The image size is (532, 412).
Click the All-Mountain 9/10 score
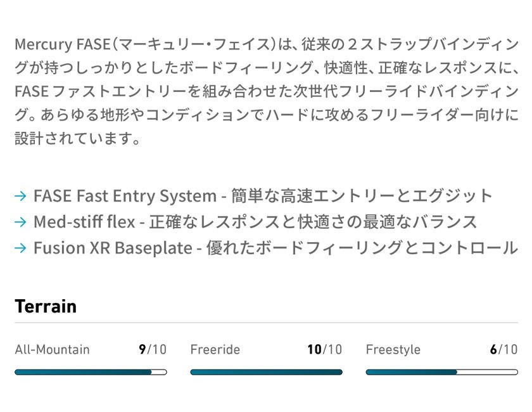click(x=153, y=349)
